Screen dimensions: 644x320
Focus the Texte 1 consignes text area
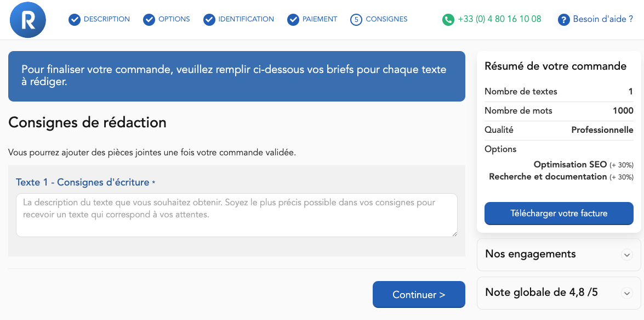pyautogui.click(x=237, y=215)
